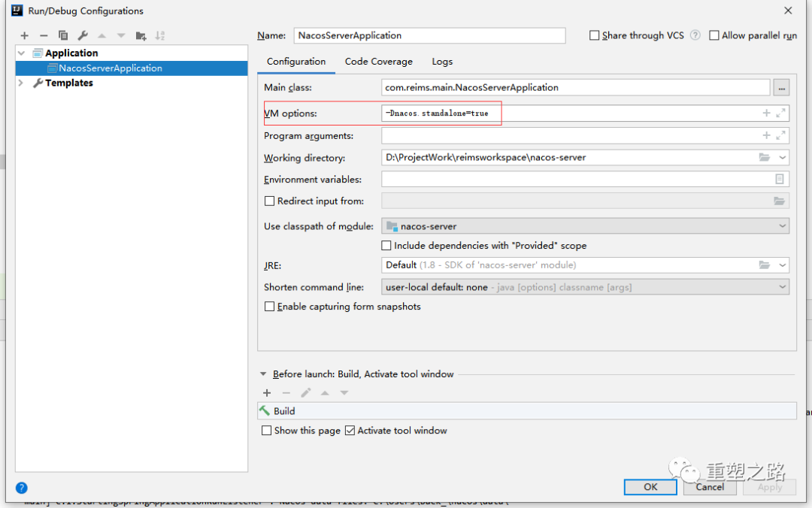
Task: Edit the before launch task pencil icon
Action: [x=305, y=393]
